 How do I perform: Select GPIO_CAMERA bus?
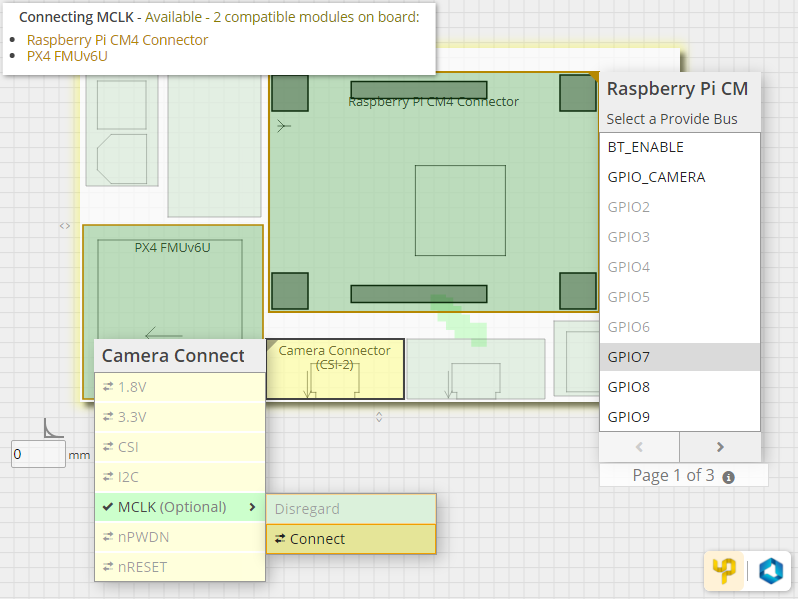679,177
